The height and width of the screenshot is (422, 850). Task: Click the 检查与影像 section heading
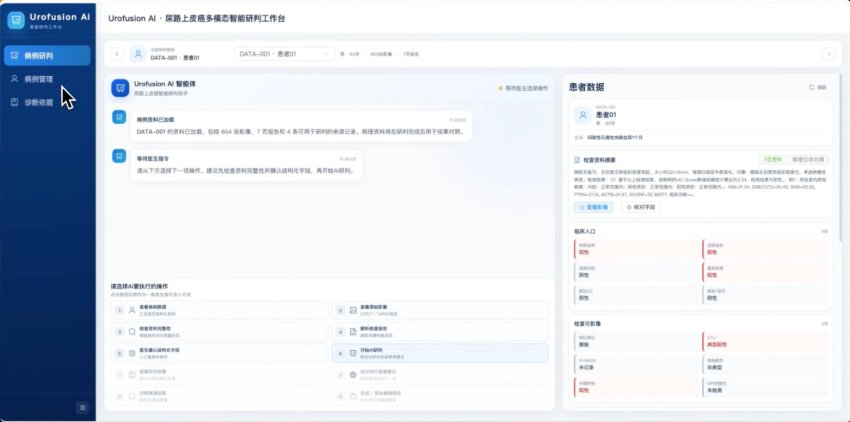tap(587, 324)
